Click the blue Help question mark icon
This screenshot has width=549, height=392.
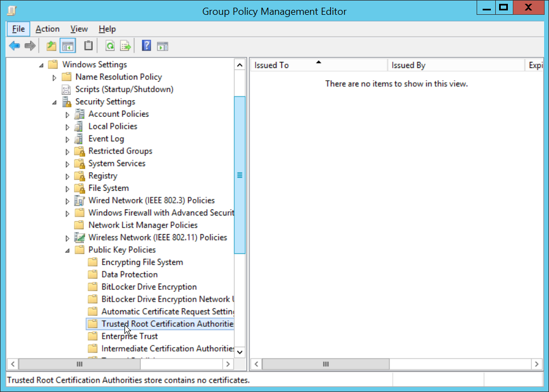(146, 46)
